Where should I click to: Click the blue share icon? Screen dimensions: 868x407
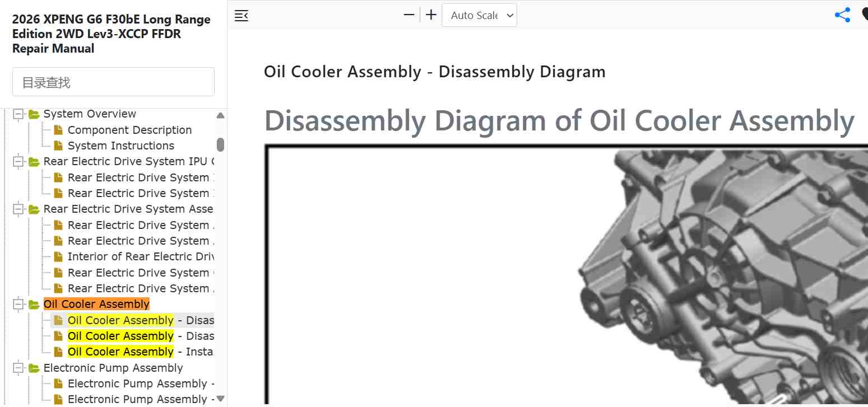[x=842, y=15]
